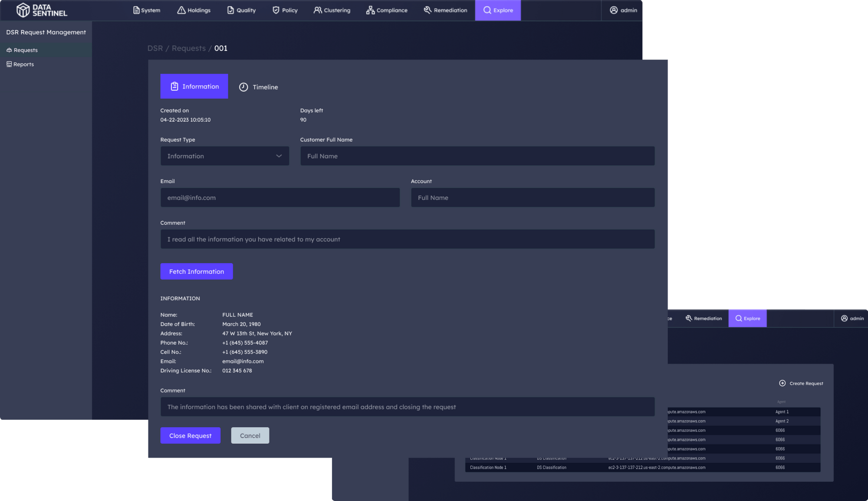Switch to the Timeline tab
This screenshot has width=868, height=501.
[259, 87]
